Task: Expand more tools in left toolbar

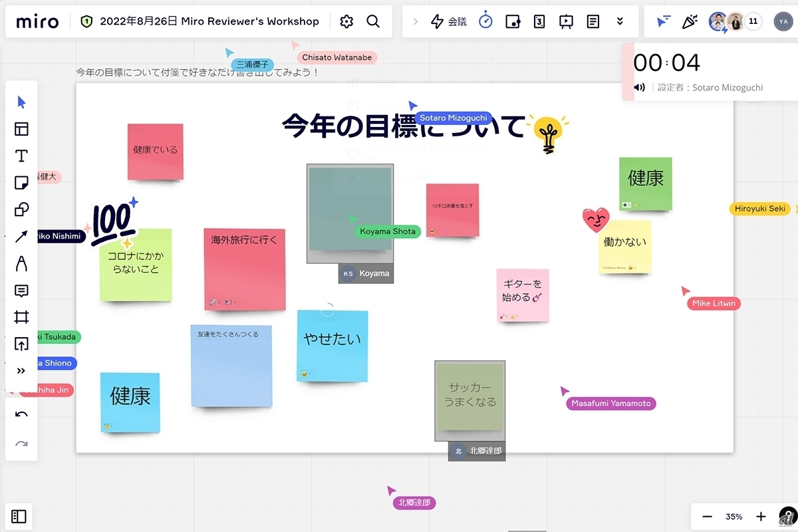Action: (21, 371)
